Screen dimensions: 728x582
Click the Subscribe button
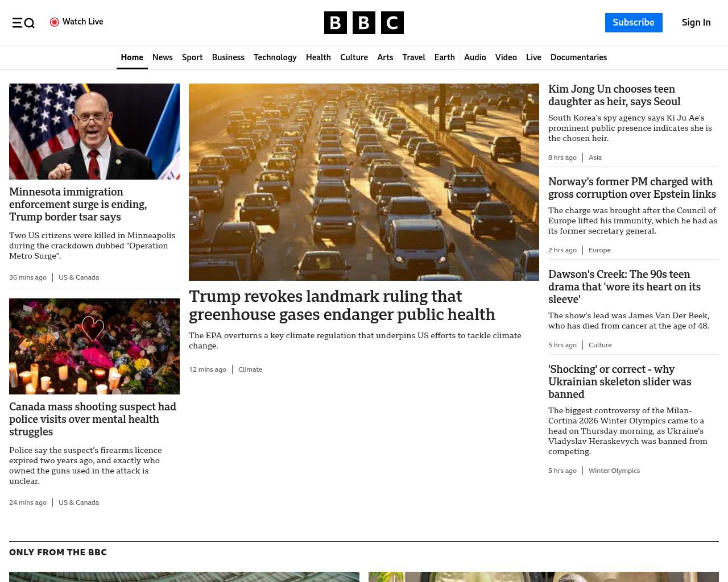[x=634, y=23]
